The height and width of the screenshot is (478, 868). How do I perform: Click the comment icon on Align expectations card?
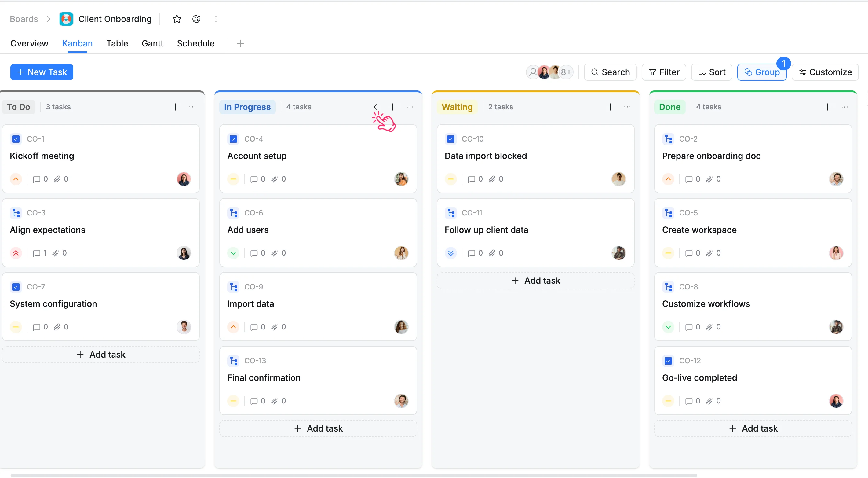tap(36, 253)
